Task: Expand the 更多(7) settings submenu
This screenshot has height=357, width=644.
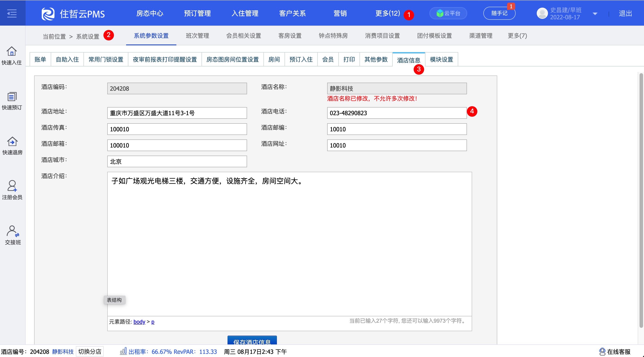Action: 517,36
